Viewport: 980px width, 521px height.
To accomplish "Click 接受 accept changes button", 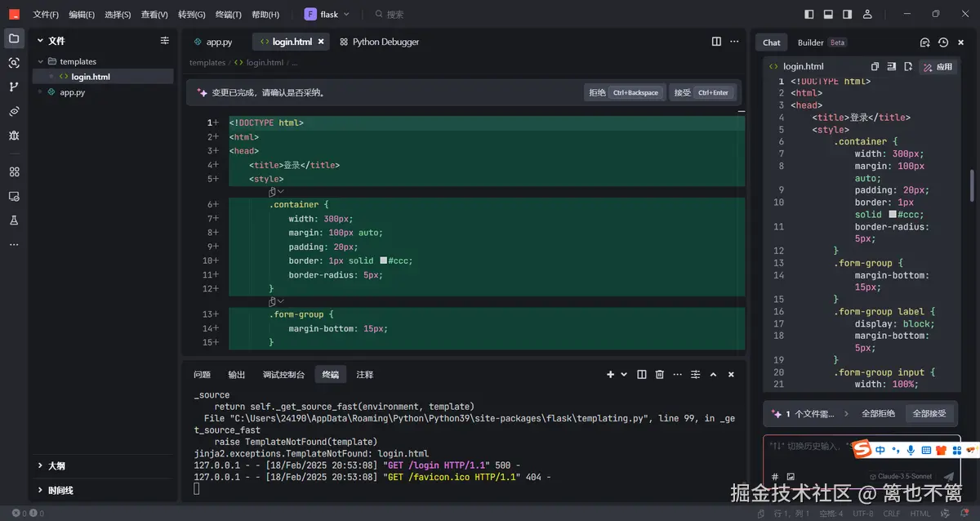I will click(703, 92).
